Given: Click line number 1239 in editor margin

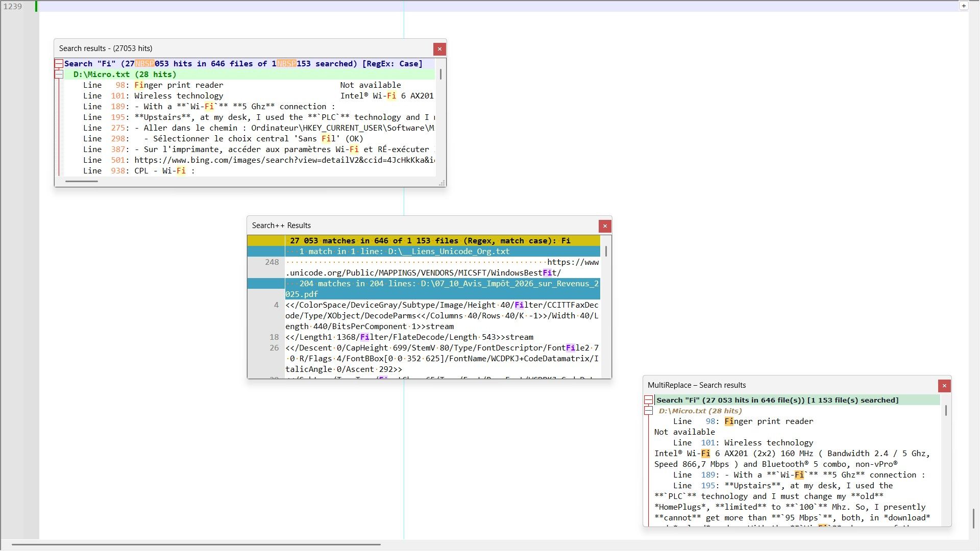Looking at the screenshot, I should [x=13, y=6].
